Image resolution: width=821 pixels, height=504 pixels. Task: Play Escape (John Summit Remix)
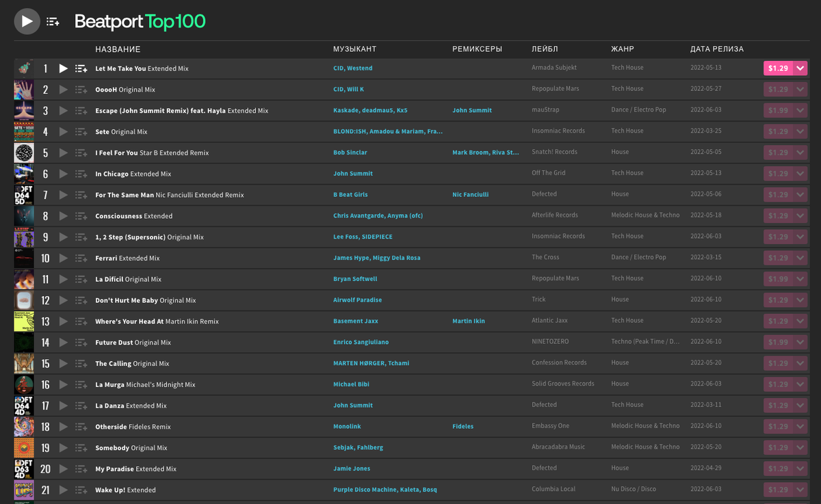click(64, 111)
